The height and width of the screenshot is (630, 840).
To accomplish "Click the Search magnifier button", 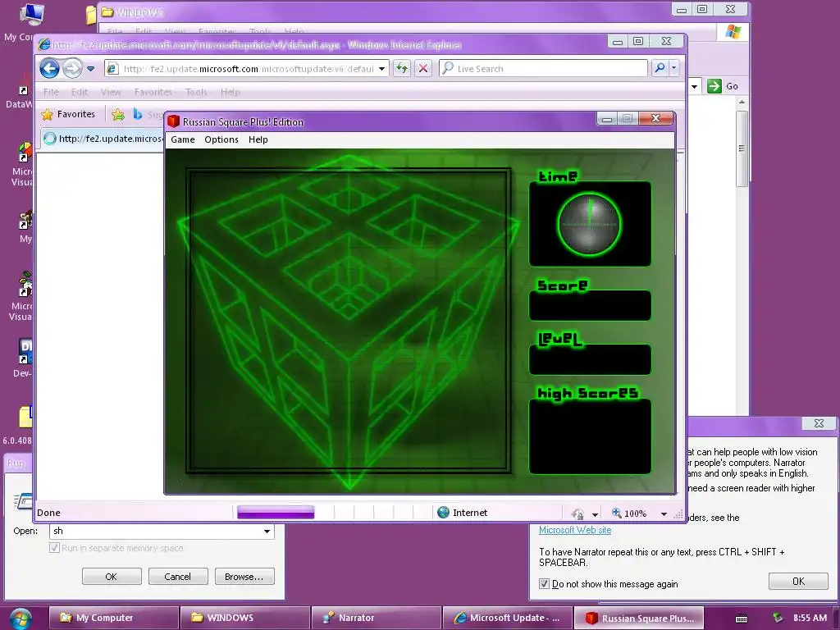I will click(x=660, y=68).
